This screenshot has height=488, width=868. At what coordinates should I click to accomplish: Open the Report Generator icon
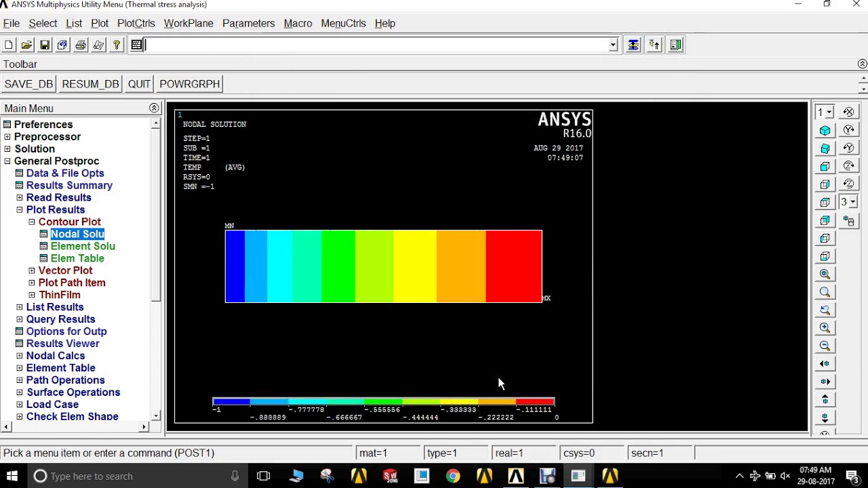(99, 45)
